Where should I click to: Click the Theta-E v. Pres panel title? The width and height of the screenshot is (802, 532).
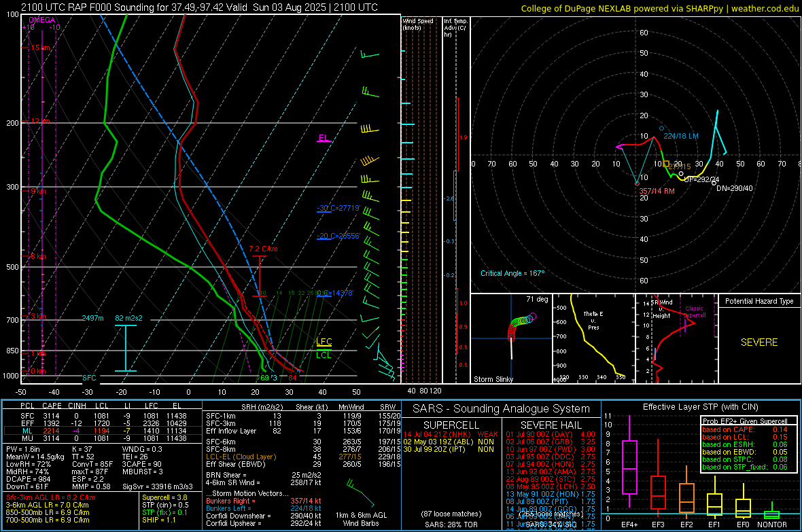pos(593,320)
